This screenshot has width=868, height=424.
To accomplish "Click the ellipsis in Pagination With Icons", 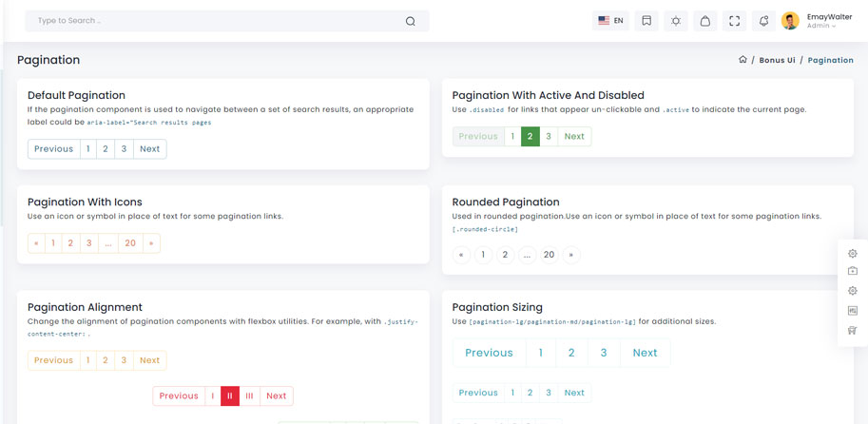I will pos(108,243).
